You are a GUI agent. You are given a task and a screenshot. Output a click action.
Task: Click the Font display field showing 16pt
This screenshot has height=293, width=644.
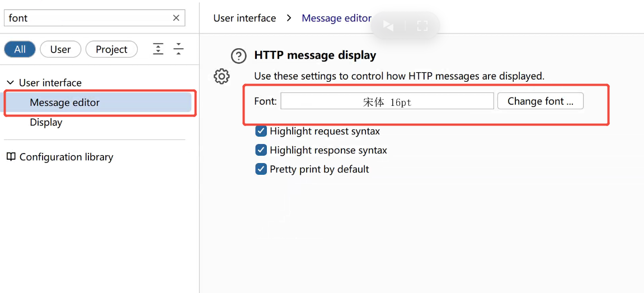[387, 101]
